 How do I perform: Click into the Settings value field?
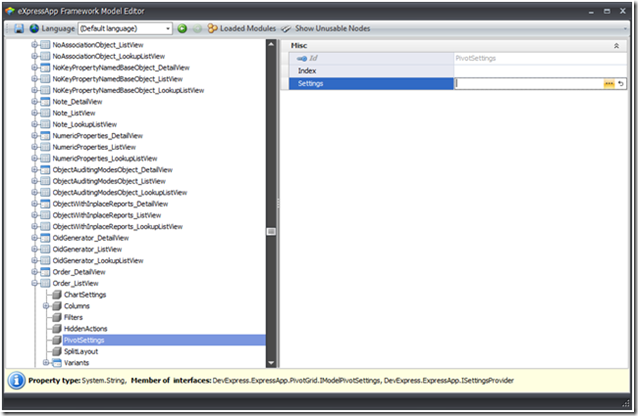(528, 83)
